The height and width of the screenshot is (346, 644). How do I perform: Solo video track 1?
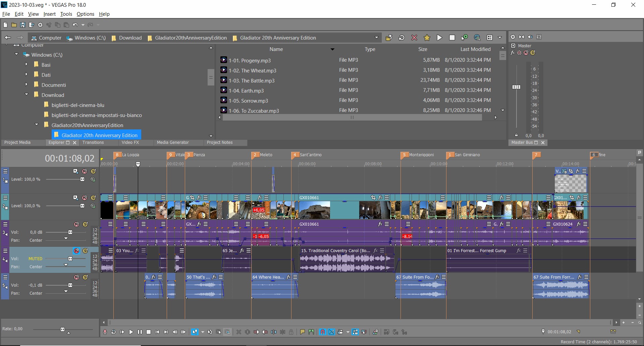coord(93,171)
